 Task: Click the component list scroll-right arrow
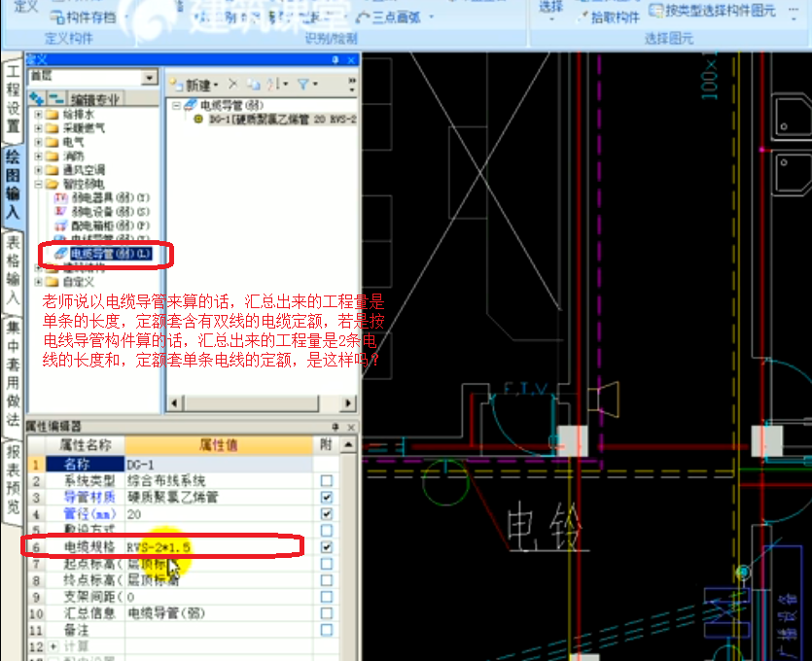click(x=347, y=403)
